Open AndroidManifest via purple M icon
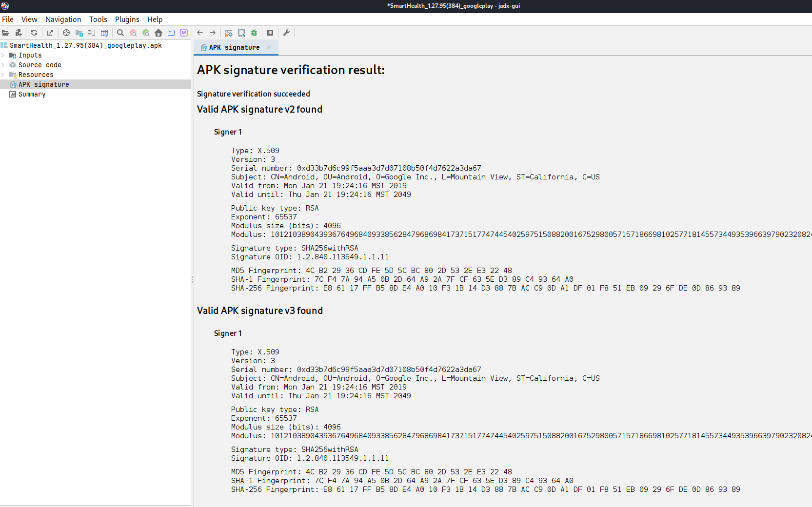The width and height of the screenshot is (812, 507). point(184,33)
